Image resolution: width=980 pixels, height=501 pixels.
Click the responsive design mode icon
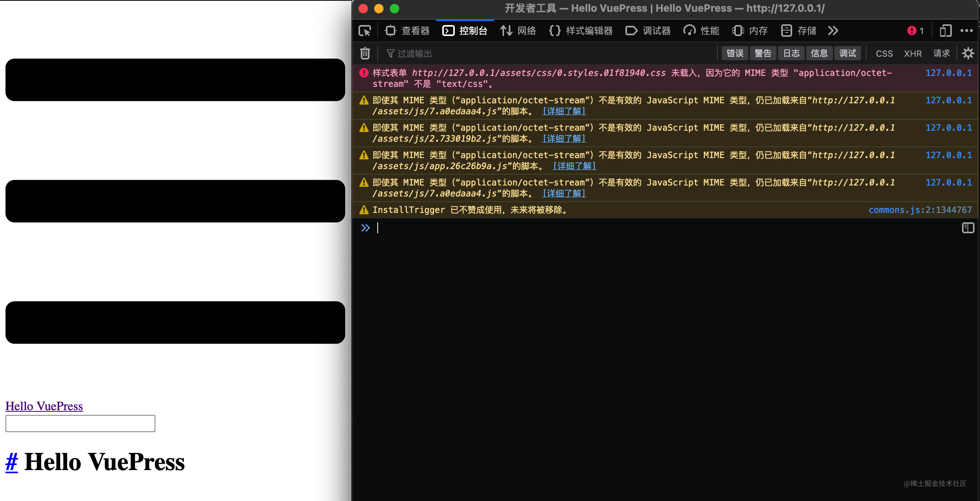pos(945,31)
